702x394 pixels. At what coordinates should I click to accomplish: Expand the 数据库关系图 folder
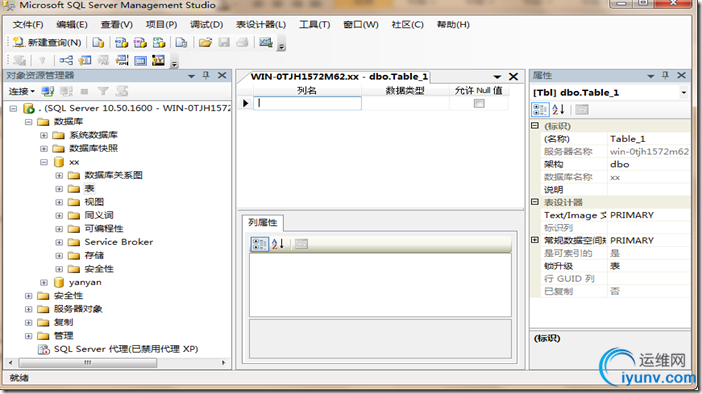click(x=59, y=176)
